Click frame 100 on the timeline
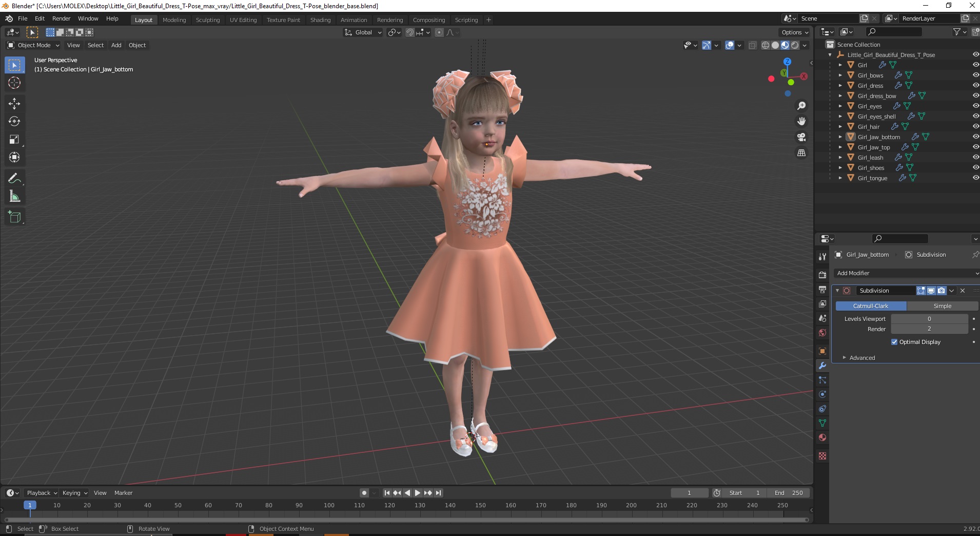Image resolution: width=980 pixels, height=536 pixels. coord(329,505)
